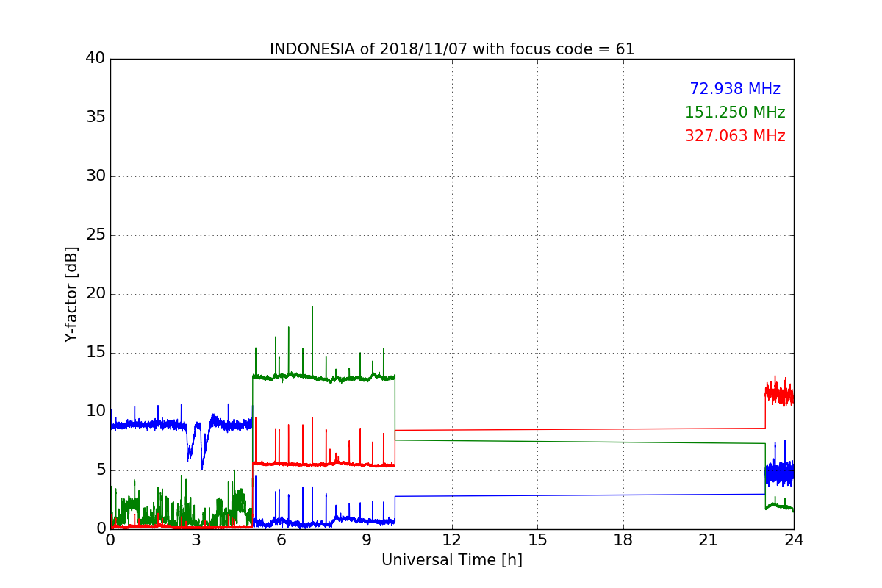882x588 pixels.
Task: Click the x-axis tick value 6
Action: click(282, 540)
